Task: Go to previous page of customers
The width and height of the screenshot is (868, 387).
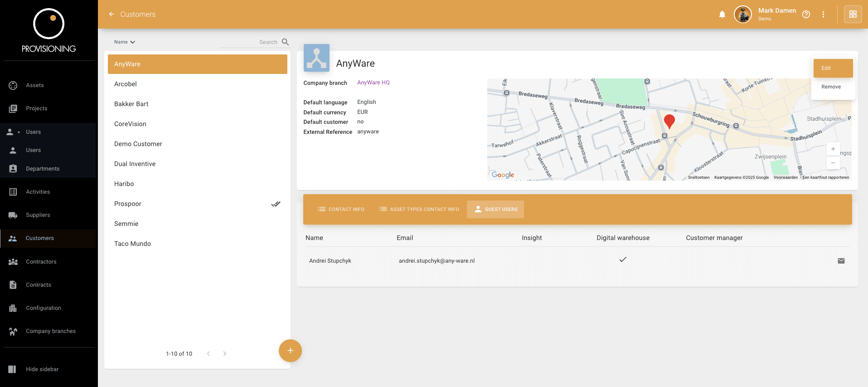Action: tap(209, 354)
